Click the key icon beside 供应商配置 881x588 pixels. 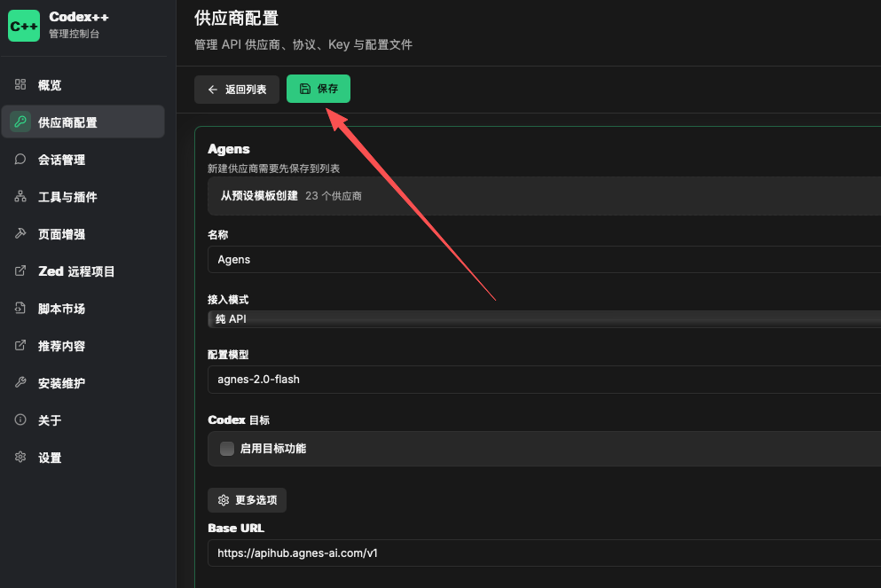click(20, 122)
